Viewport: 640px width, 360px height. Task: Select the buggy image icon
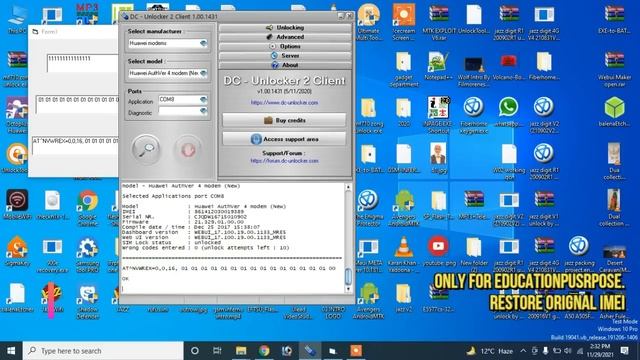439,158
